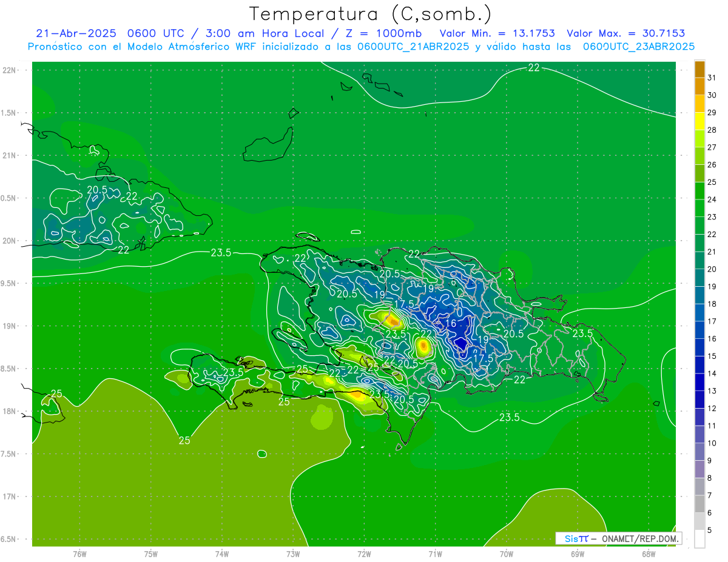Click latitude axis label '19N'
The image size is (728, 562).
point(9,326)
